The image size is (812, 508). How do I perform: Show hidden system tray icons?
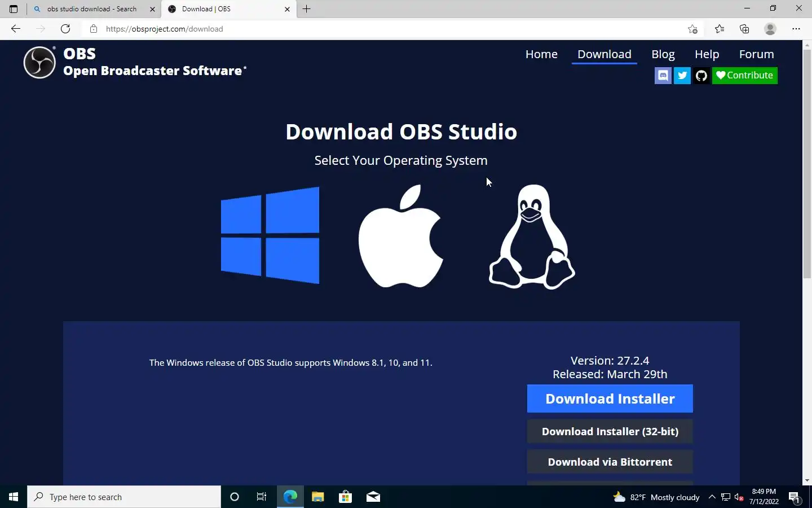point(712,497)
